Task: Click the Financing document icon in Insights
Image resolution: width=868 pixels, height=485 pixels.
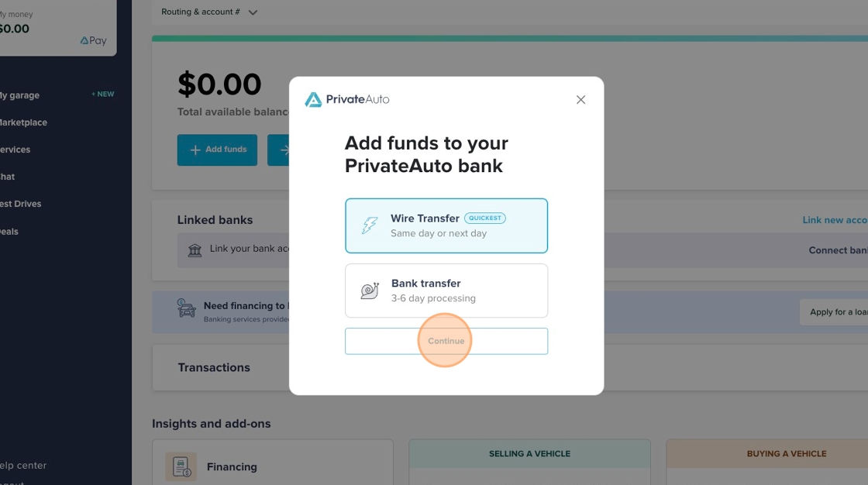Action: (181, 467)
